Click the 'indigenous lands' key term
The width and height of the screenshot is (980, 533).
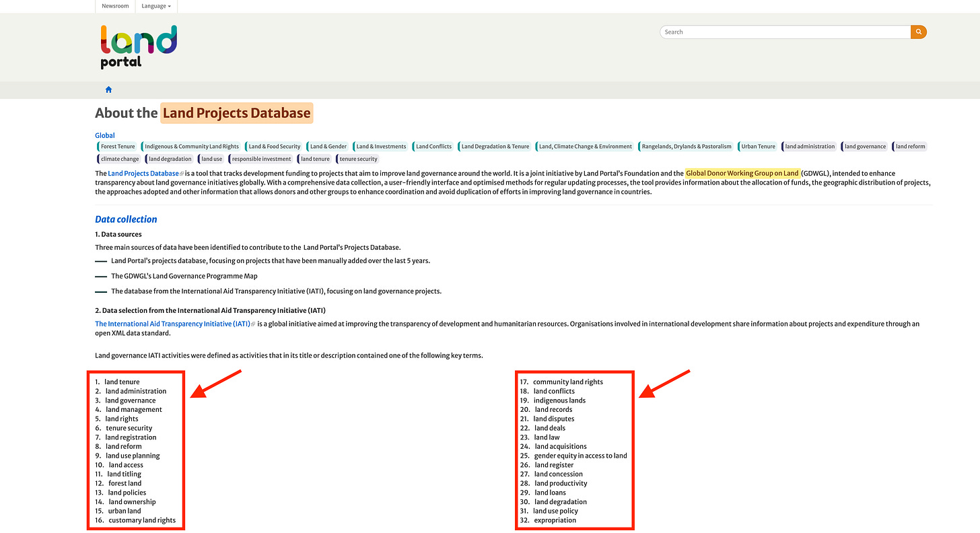tap(560, 400)
